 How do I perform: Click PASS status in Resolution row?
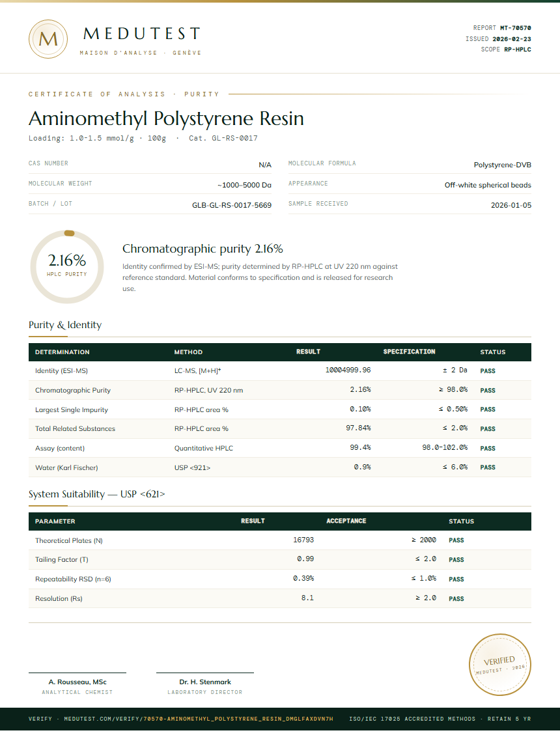tap(456, 599)
